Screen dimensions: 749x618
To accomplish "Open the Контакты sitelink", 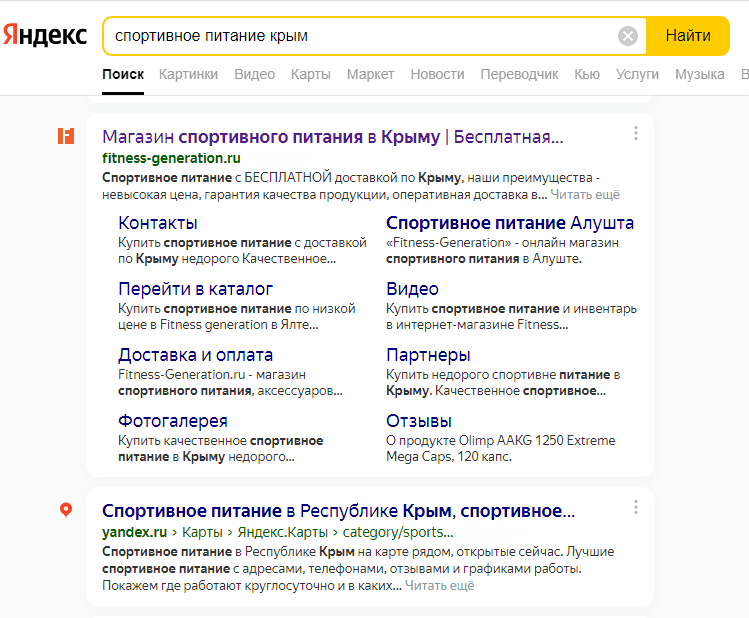I will coord(158,223).
